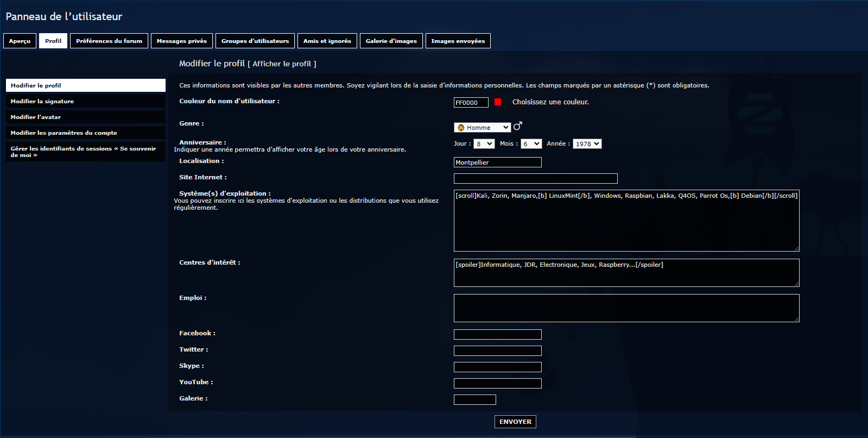The width and height of the screenshot is (868, 438).
Task: Expand the Mois birthday month dropdown
Action: (x=531, y=144)
